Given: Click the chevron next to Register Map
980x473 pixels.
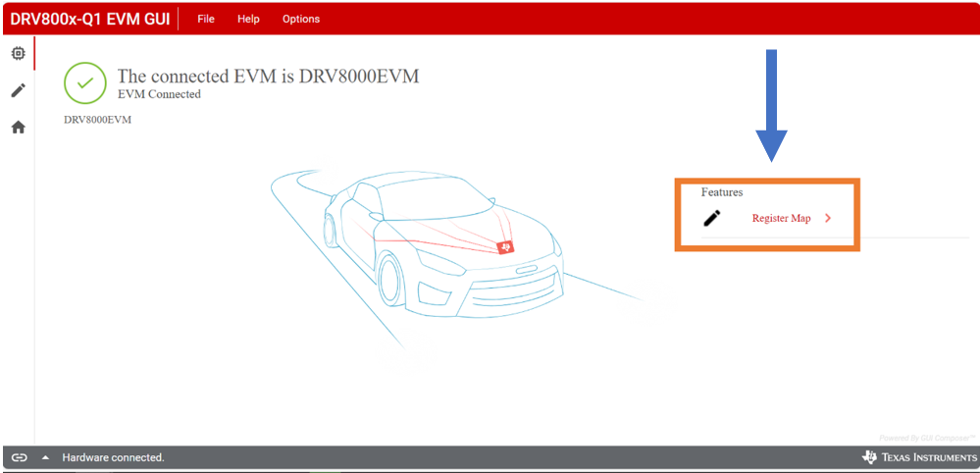Looking at the screenshot, I should pyautogui.click(x=828, y=218).
